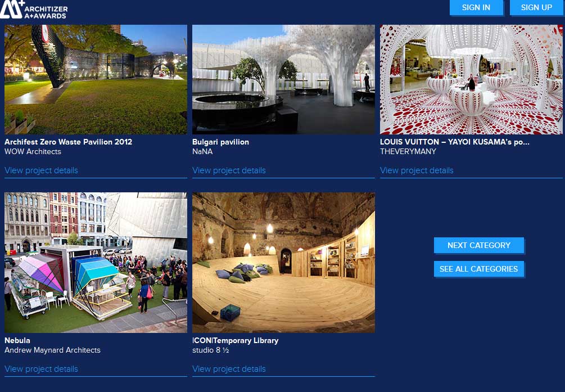Open the Louis Vuitton Yayoi Kusama photo
The height and width of the screenshot is (392, 565).
[x=471, y=79]
